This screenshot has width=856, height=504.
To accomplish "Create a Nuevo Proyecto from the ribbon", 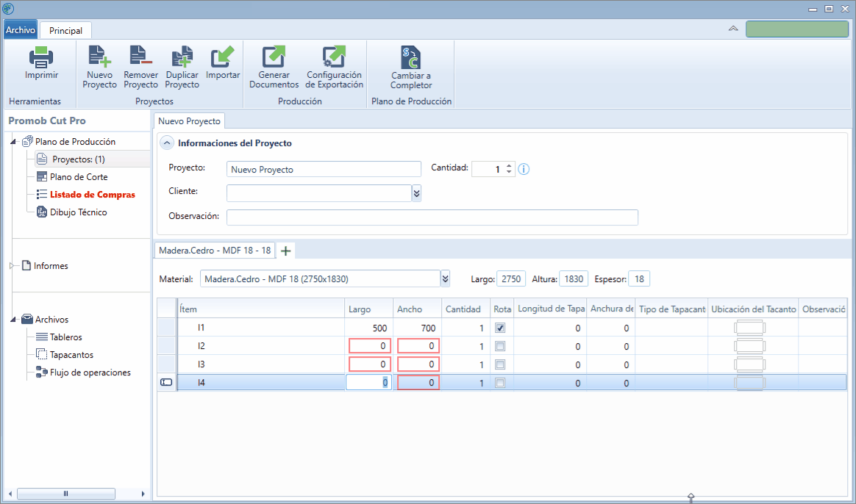I will (99, 57).
